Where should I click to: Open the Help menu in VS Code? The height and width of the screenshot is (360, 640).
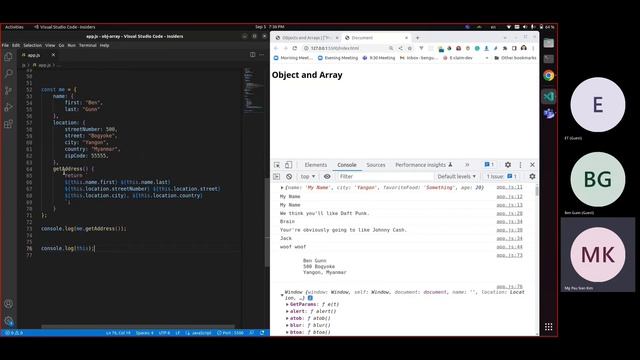[x=104, y=45]
